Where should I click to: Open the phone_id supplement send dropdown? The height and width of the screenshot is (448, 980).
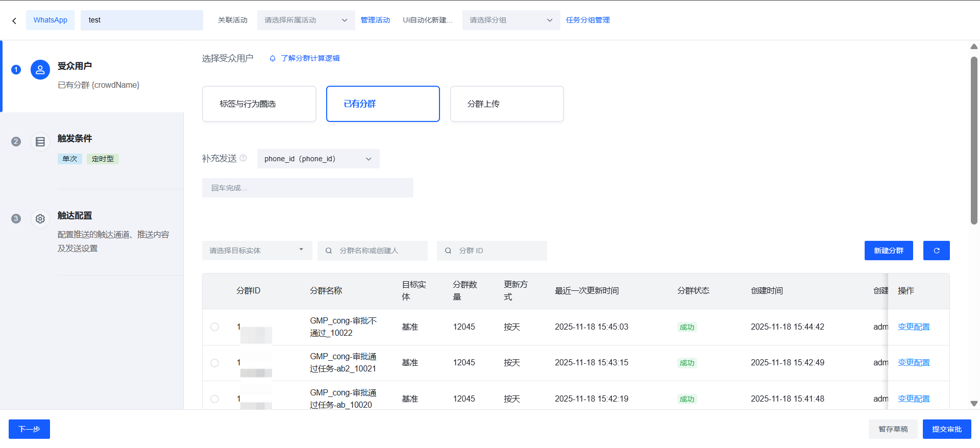coord(318,159)
